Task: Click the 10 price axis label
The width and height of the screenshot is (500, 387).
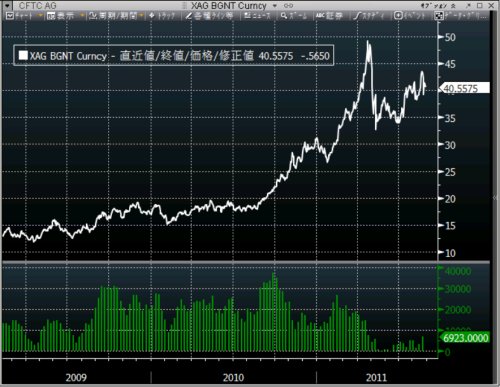Action: pos(450,253)
